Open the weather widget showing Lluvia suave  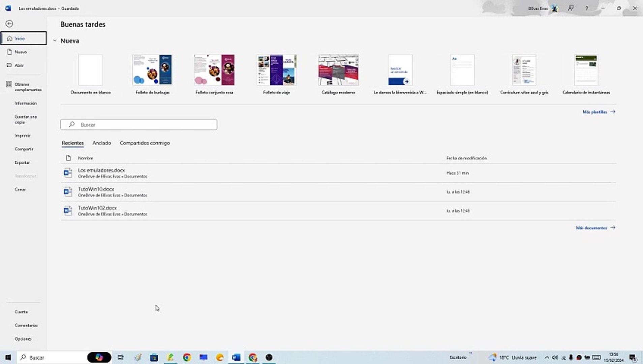pyautogui.click(x=513, y=357)
